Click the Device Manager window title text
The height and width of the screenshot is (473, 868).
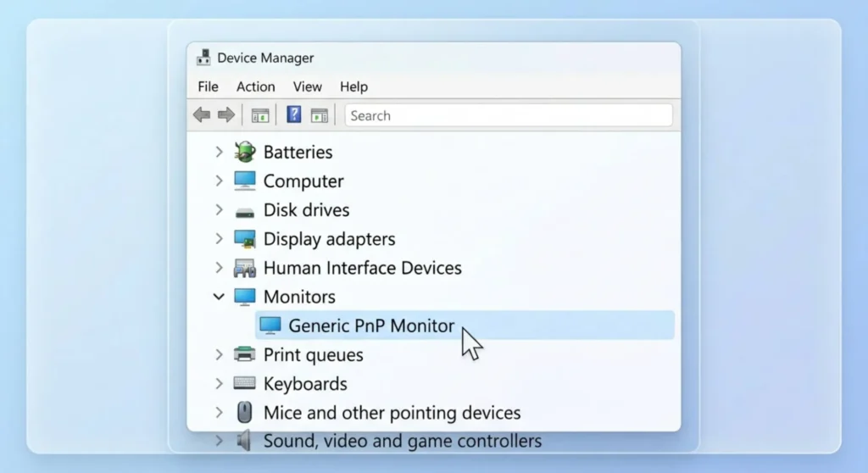coord(265,58)
